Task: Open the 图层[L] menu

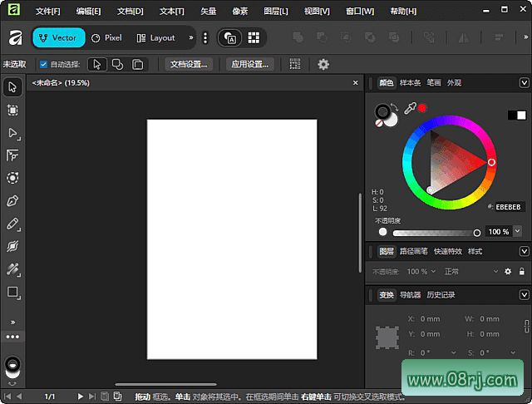Action: tap(275, 12)
